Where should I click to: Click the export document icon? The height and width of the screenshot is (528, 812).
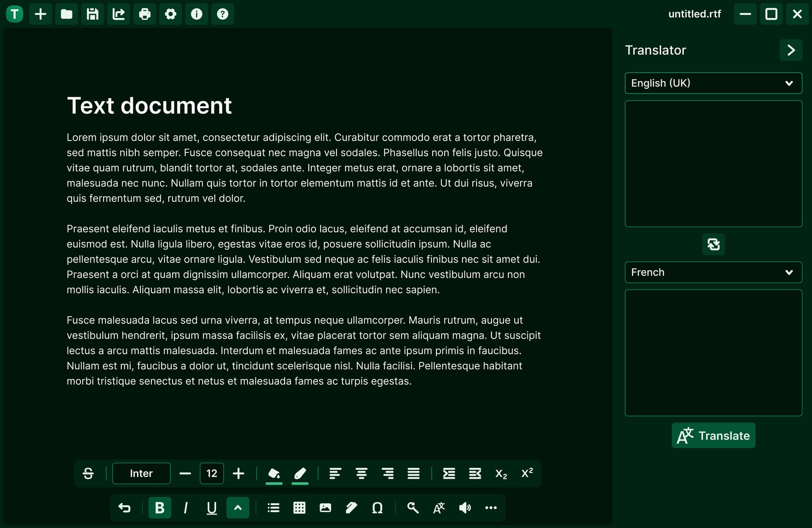pyautogui.click(x=118, y=14)
